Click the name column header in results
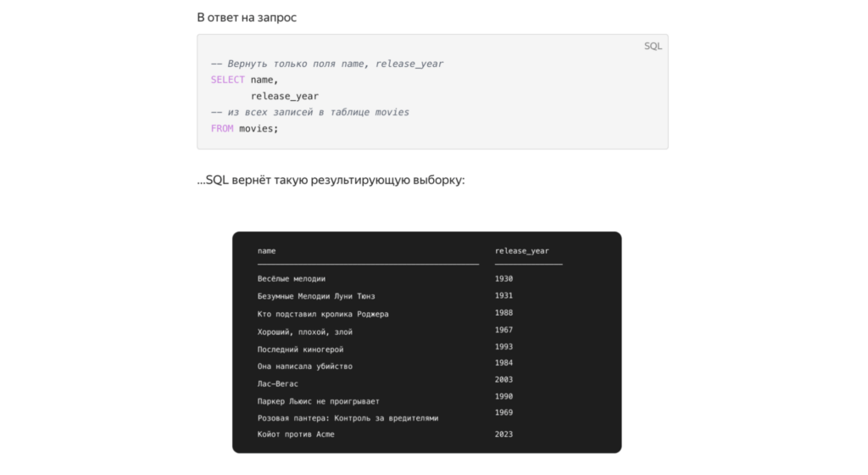 point(267,251)
